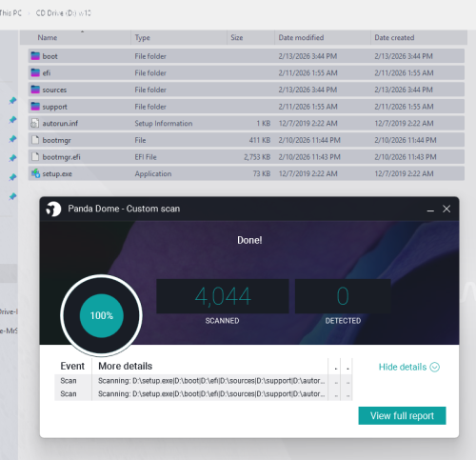Sort files by Date created column

419,37
